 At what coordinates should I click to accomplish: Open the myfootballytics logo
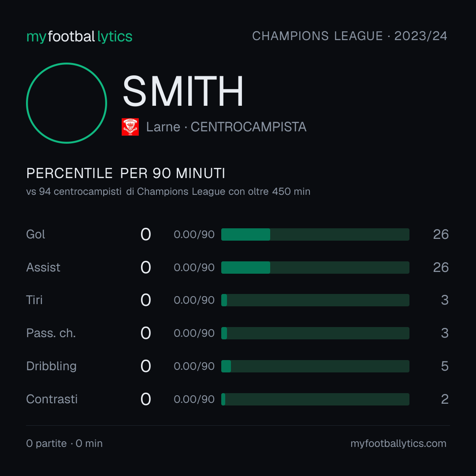point(79,37)
